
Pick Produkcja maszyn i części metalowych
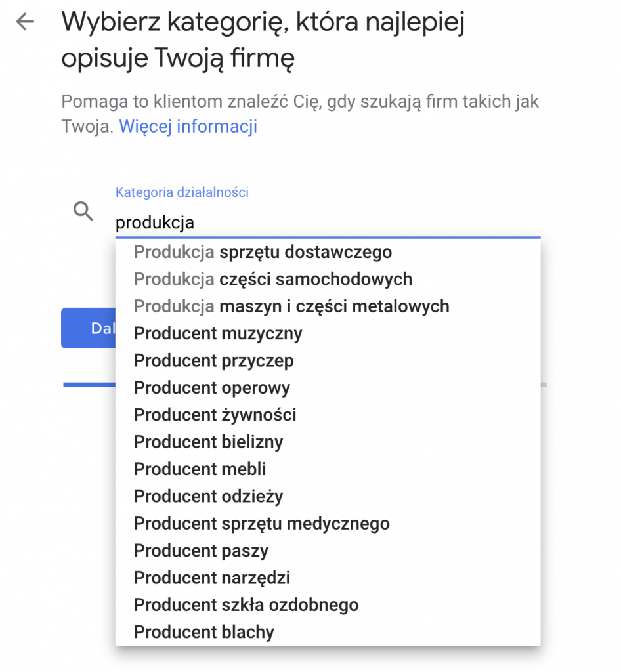(291, 306)
